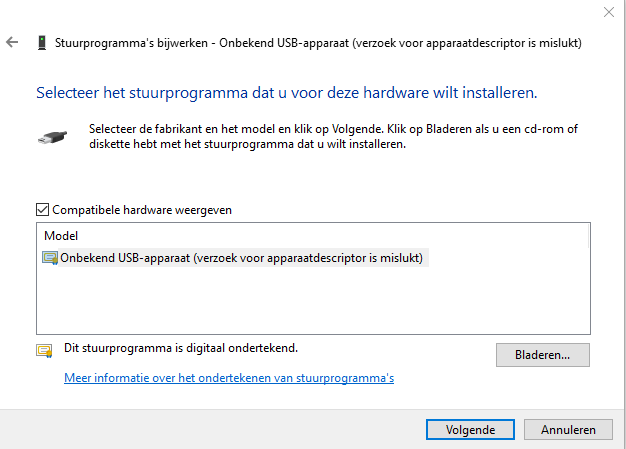Screen dimensions: 626x449
Task: Click the certificate icon of the listed driver
Action: click(x=50, y=258)
